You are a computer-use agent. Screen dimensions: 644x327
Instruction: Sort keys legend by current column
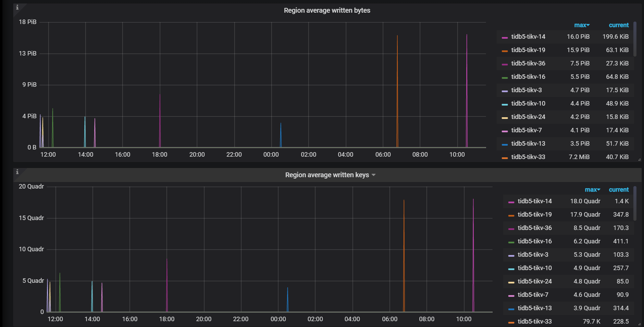coord(619,190)
